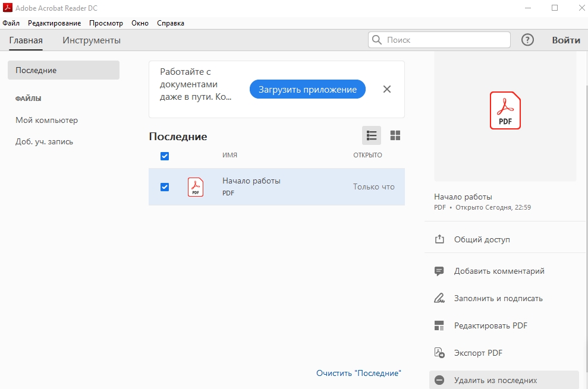Click Экспорт PDF option
The image size is (588, 389).
point(478,353)
